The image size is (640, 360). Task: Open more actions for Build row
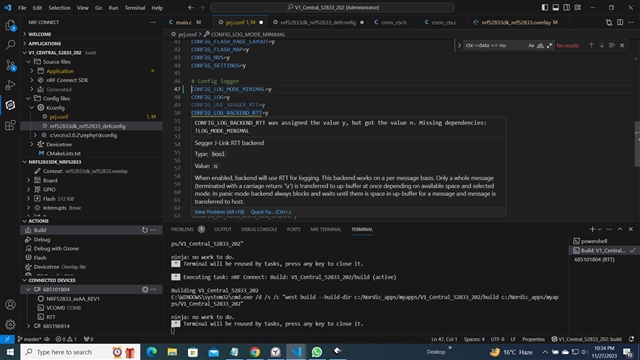[x=153, y=230]
